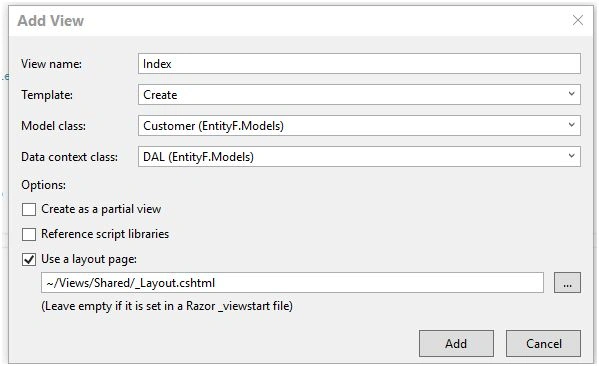Enable Create as a partial view
Screen dimensions: 599x366
tap(29, 209)
